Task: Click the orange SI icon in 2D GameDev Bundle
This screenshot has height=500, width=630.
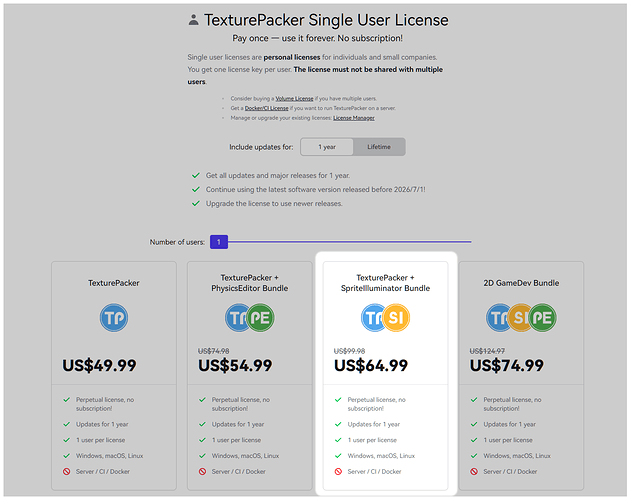Action: [x=519, y=318]
